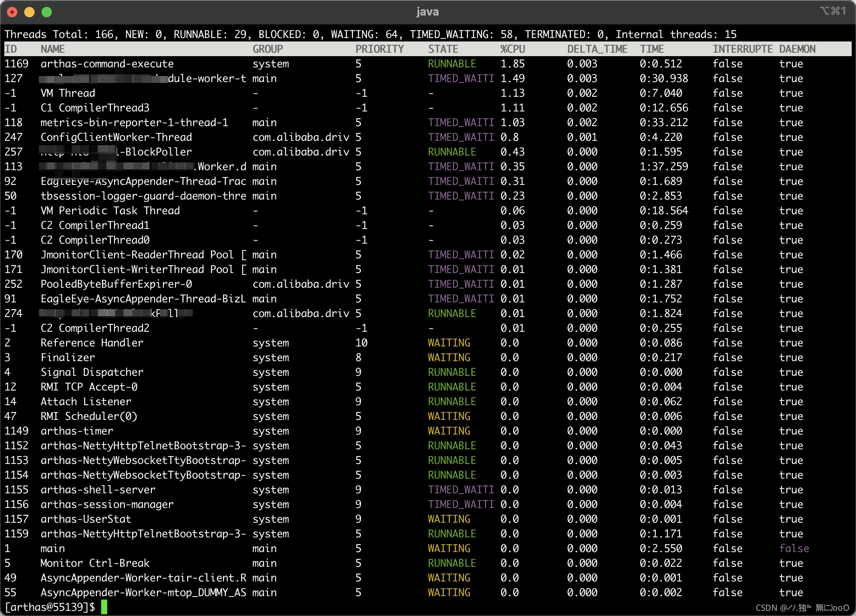The height and width of the screenshot is (616, 856).
Task: Click 'EagleEye-AsyncAppender-Thread-Trac' thread name
Action: (x=144, y=181)
